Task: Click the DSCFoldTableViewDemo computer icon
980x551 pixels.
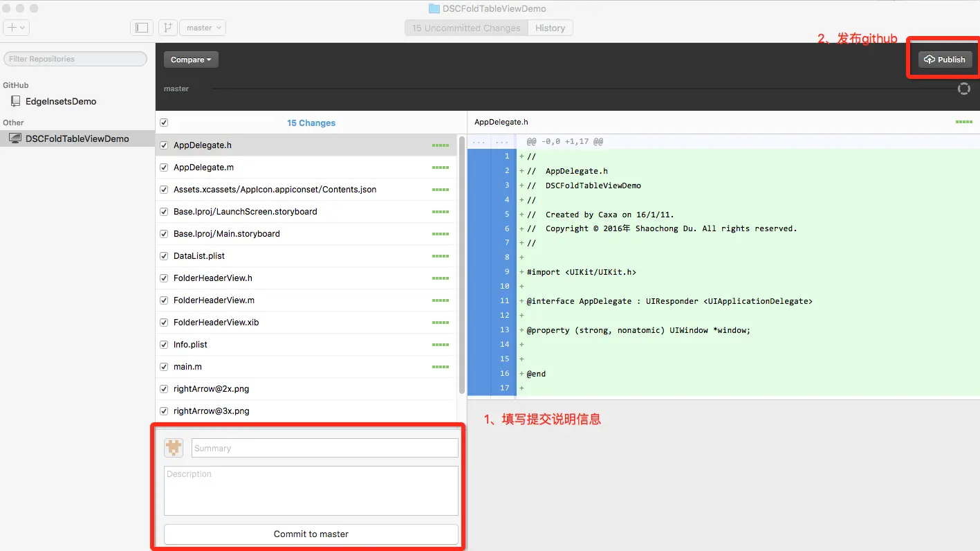Action: [15, 138]
